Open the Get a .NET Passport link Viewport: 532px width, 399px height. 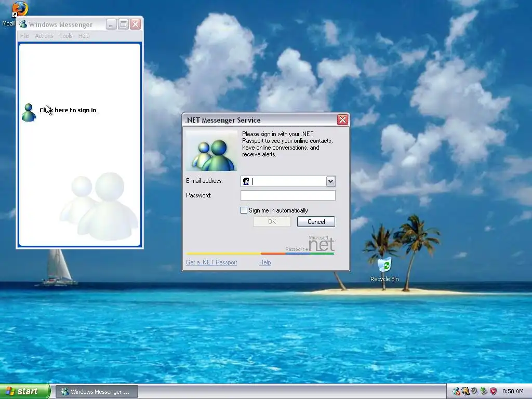tap(211, 262)
